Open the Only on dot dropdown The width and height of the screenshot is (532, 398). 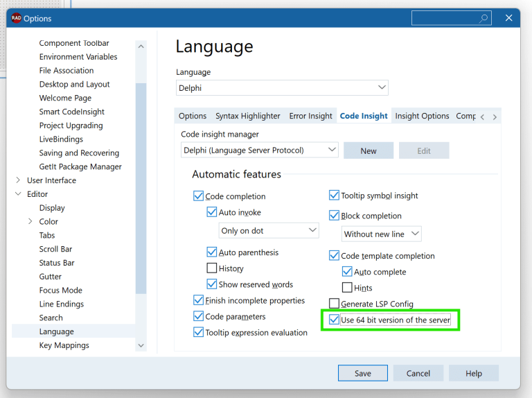pyautogui.click(x=269, y=231)
